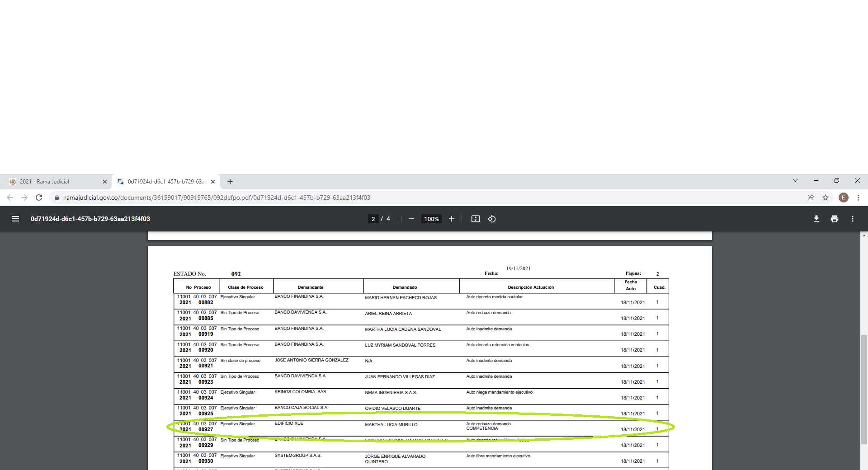Close the 2021 - Rama Judicial tab
Screen dimensions: 868x470
pos(105,182)
